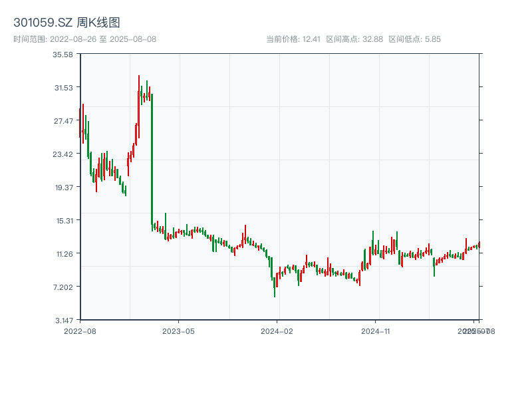Click the 2023-05 x-axis date label
The image size is (532, 399).
(x=178, y=331)
